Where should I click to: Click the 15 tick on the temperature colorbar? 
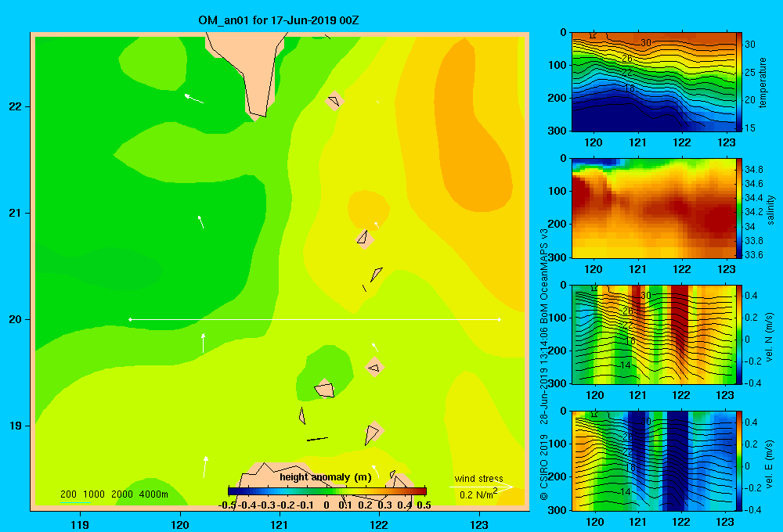(x=750, y=128)
